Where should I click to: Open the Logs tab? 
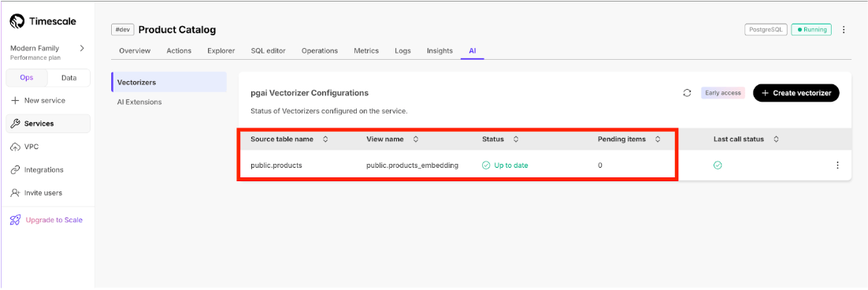coord(402,51)
